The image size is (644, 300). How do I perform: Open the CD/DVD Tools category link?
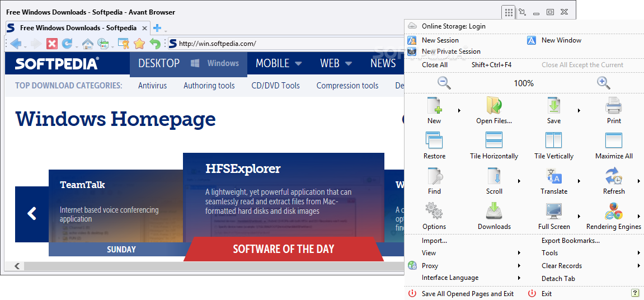point(276,86)
